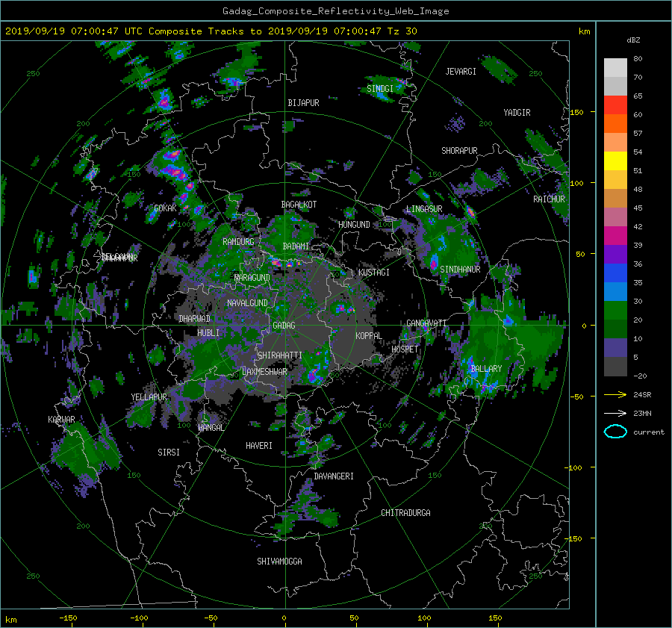Screen dimensions: 672x628
Task: Click the LINGASUR city label
Action: (x=424, y=209)
